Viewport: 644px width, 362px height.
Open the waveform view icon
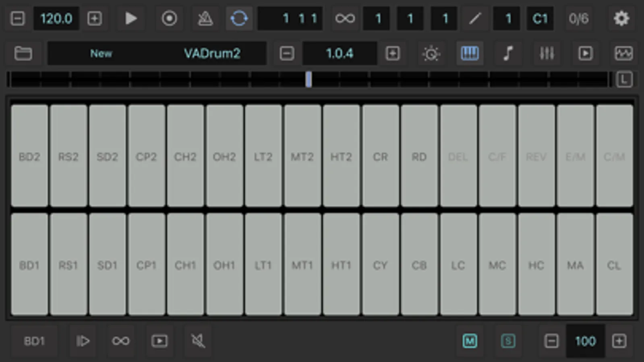[x=623, y=53]
